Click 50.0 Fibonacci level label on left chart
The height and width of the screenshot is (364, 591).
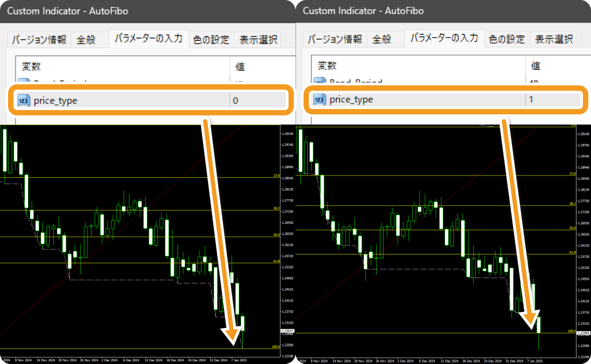pyautogui.click(x=276, y=235)
